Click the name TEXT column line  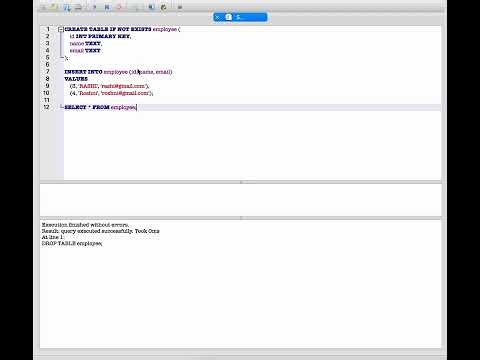click(86, 44)
